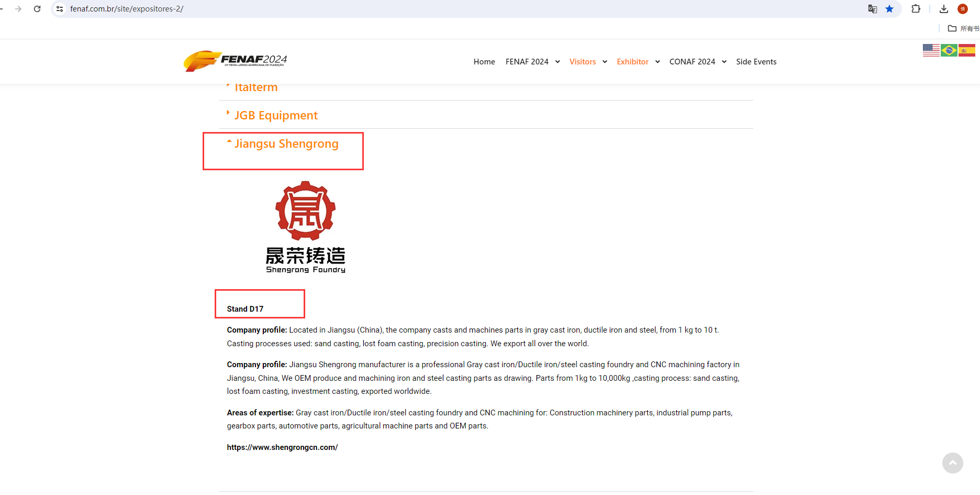The height and width of the screenshot is (495, 980).
Task: Expand the Visitors dropdown arrow
Action: coord(605,62)
